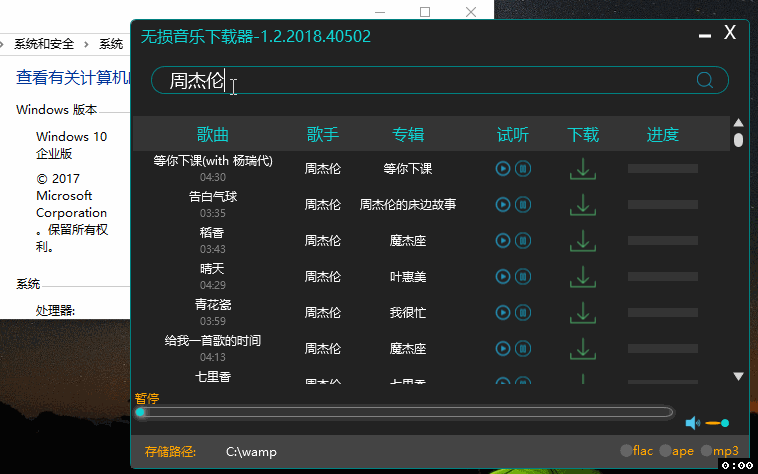Select the flac format option

pos(625,451)
